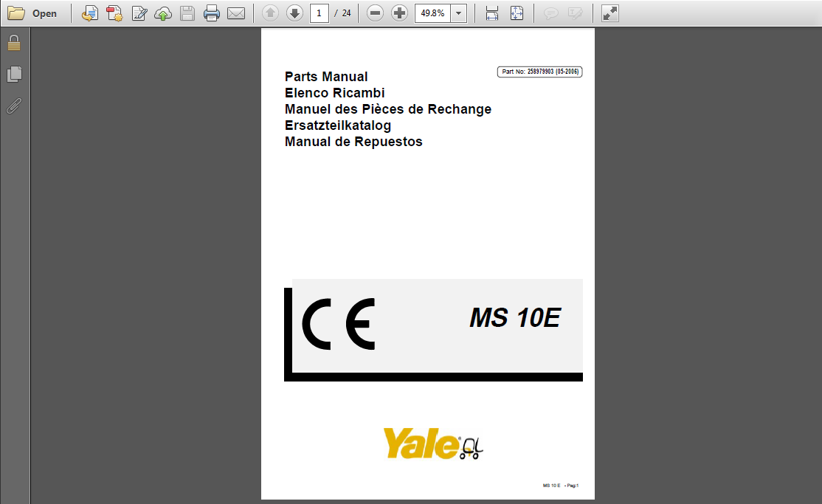Click the Convert PDF file icon
Viewport: 822px width, 504px height.
[x=114, y=13]
